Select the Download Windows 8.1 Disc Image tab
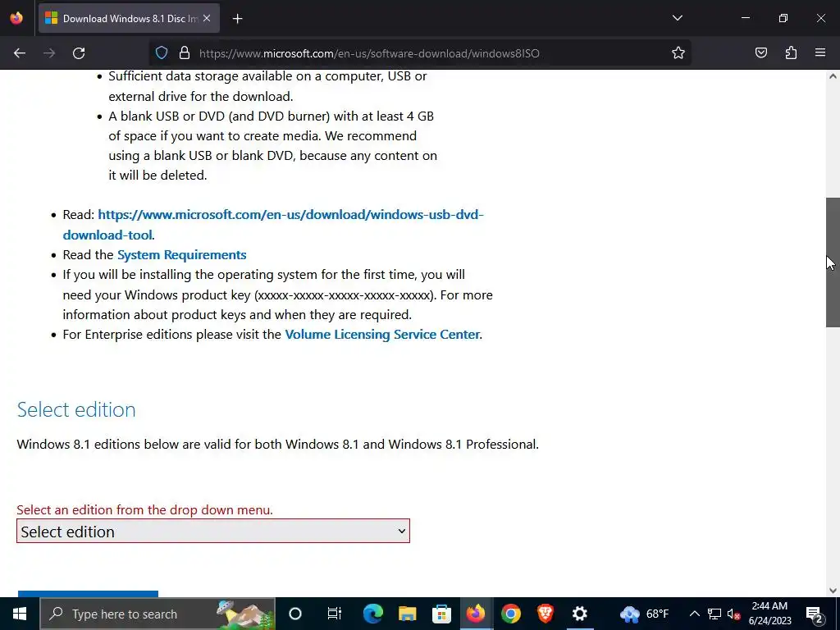Viewport: 840px width, 630px height. [129, 19]
